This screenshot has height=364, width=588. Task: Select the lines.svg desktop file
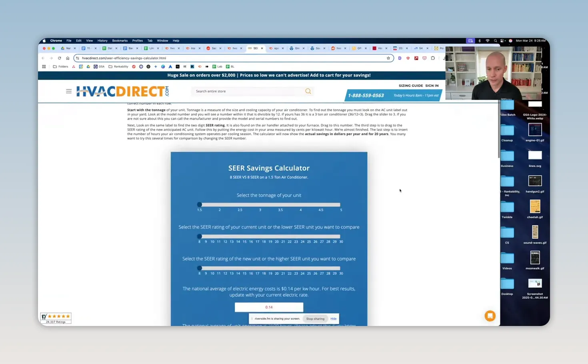[535, 155]
